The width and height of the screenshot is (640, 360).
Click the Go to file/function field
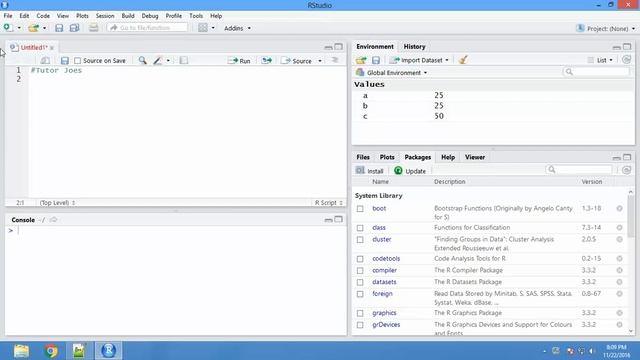click(147, 28)
